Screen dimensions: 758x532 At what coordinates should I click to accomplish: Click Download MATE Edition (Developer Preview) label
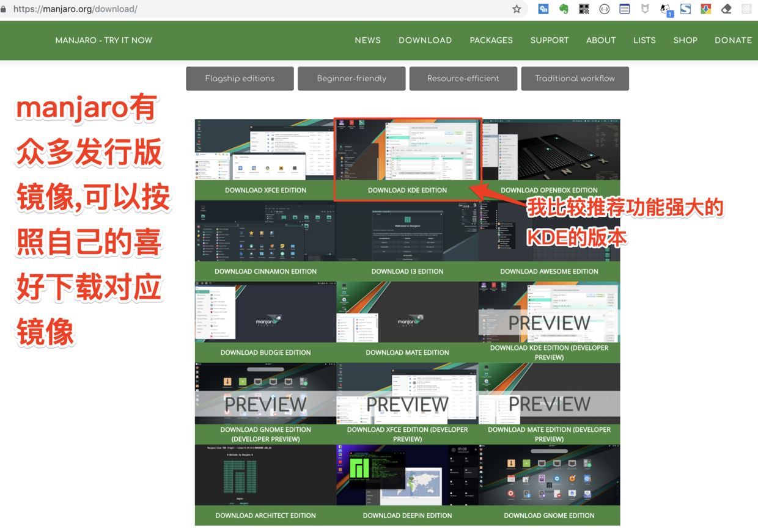tap(549, 434)
